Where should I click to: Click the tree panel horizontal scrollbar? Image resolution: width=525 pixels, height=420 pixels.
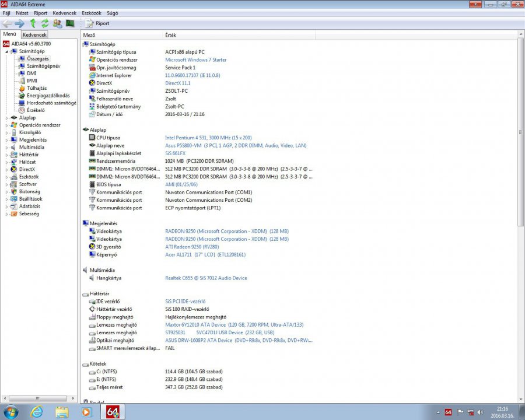click(x=39, y=398)
